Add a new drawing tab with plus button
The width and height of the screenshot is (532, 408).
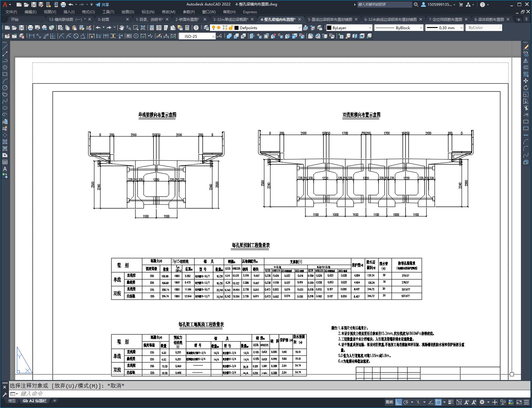click(519, 19)
